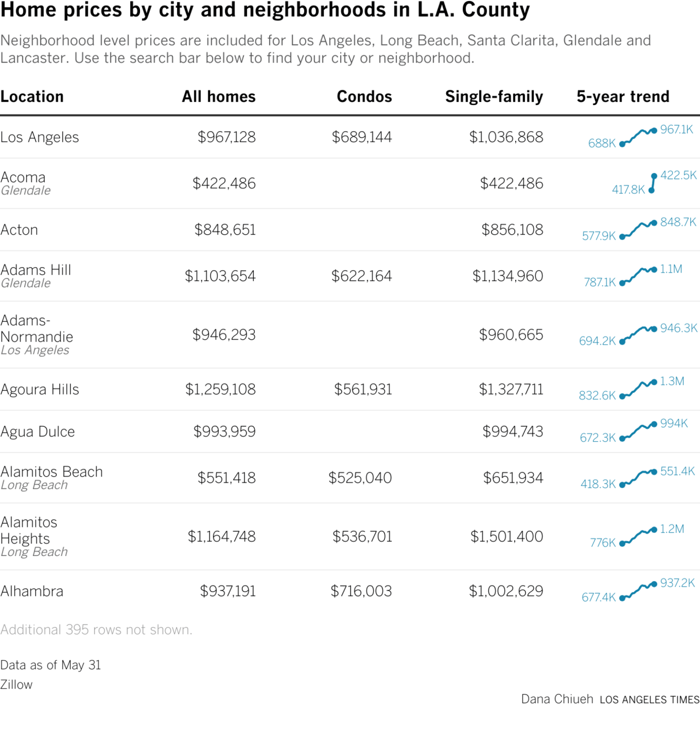700x730 pixels.
Task: Click Los Angeles all homes price $967,128
Action: pos(226,137)
